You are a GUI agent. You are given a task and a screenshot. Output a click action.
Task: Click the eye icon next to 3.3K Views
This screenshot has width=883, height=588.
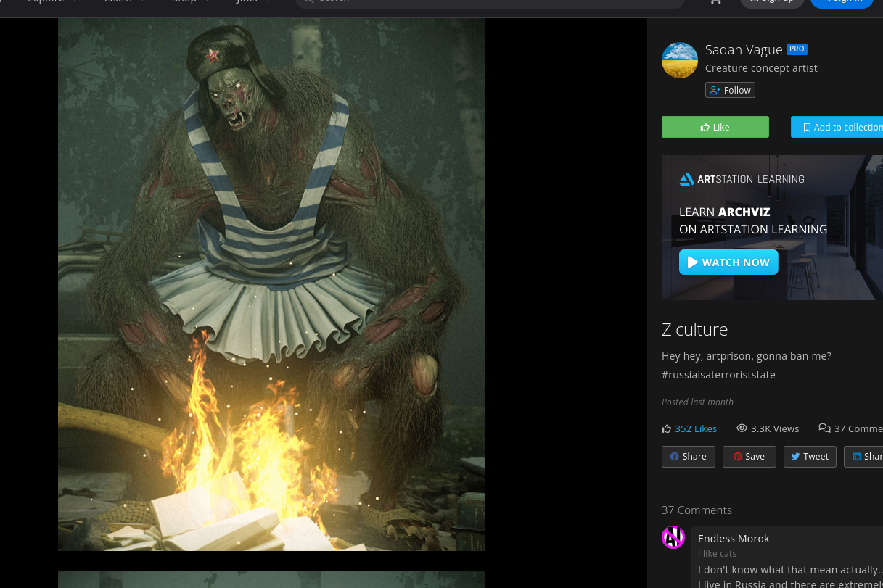742,428
